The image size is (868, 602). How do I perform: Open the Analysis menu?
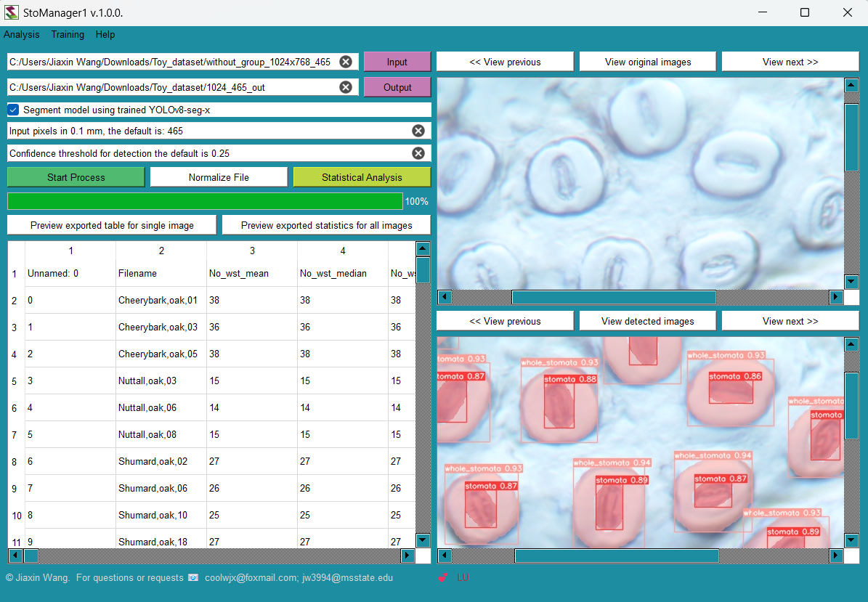pos(21,34)
